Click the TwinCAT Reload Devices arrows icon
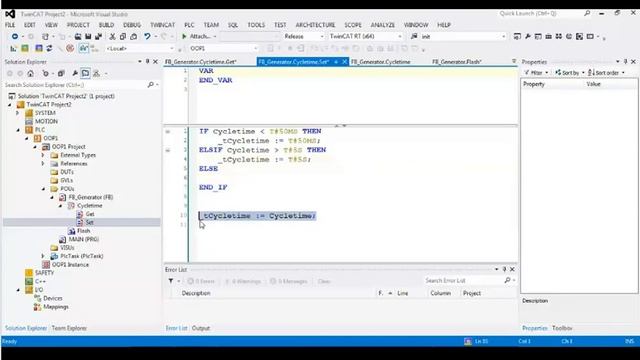640x360 pixels. (x=49, y=48)
